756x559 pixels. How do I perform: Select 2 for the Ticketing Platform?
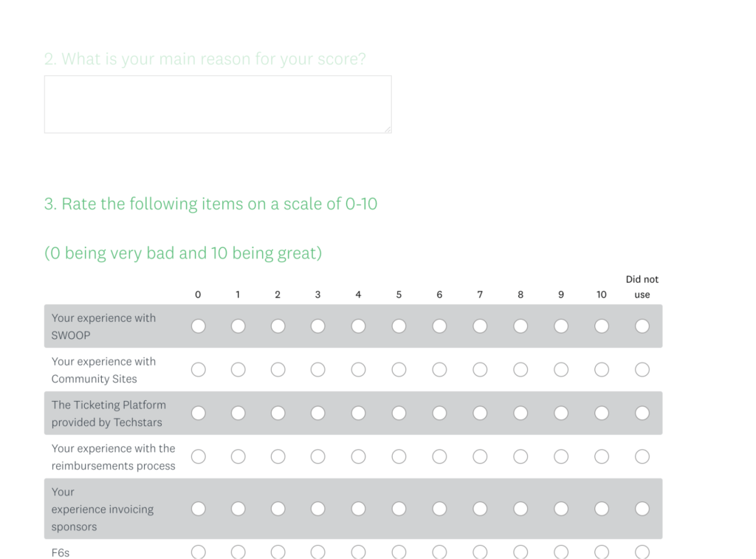(278, 413)
